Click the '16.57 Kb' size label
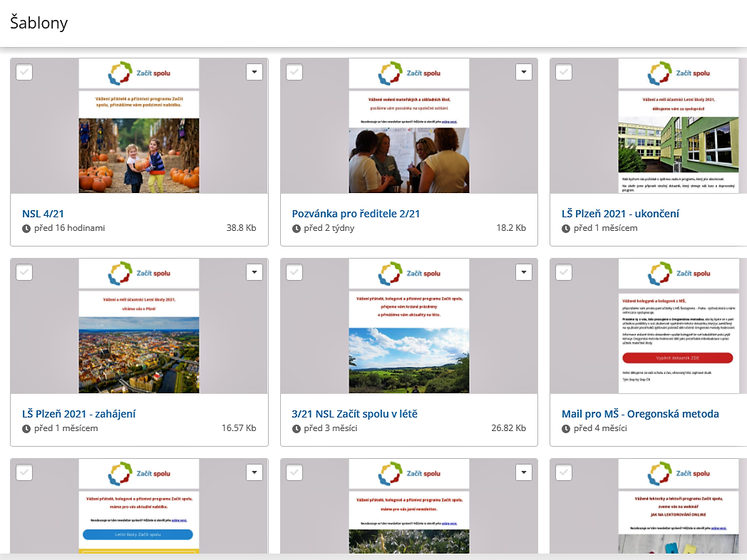 [239, 427]
